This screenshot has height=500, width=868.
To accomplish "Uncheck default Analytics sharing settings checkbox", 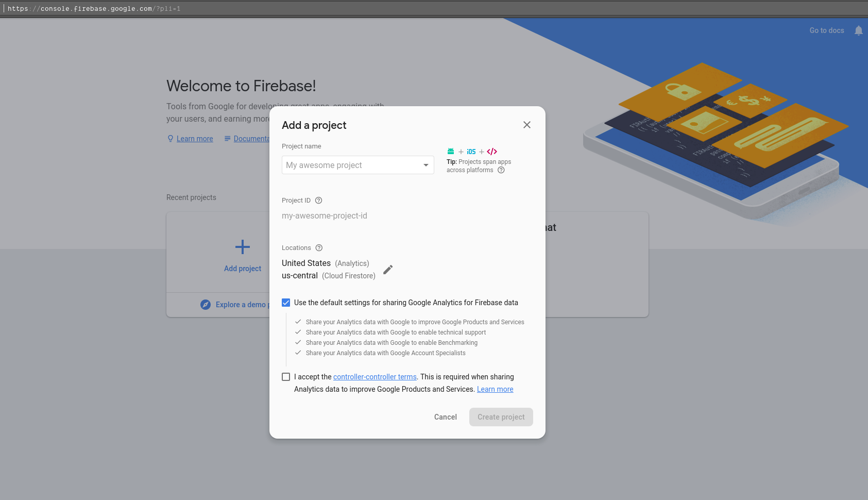I will pyautogui.click(x=286, y=303).
